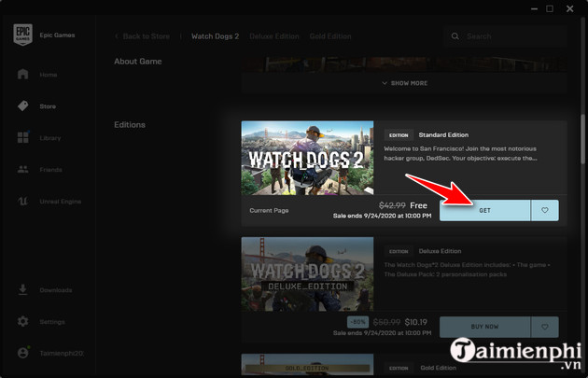Click the Watch Dogs 2 Standard thumbnail
This screenshot has height=378, width=588.
click(x=307, y=158)
